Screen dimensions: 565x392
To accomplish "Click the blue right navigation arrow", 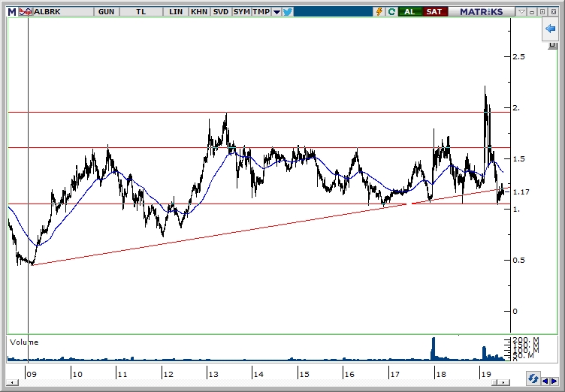I will coord(554,381).
